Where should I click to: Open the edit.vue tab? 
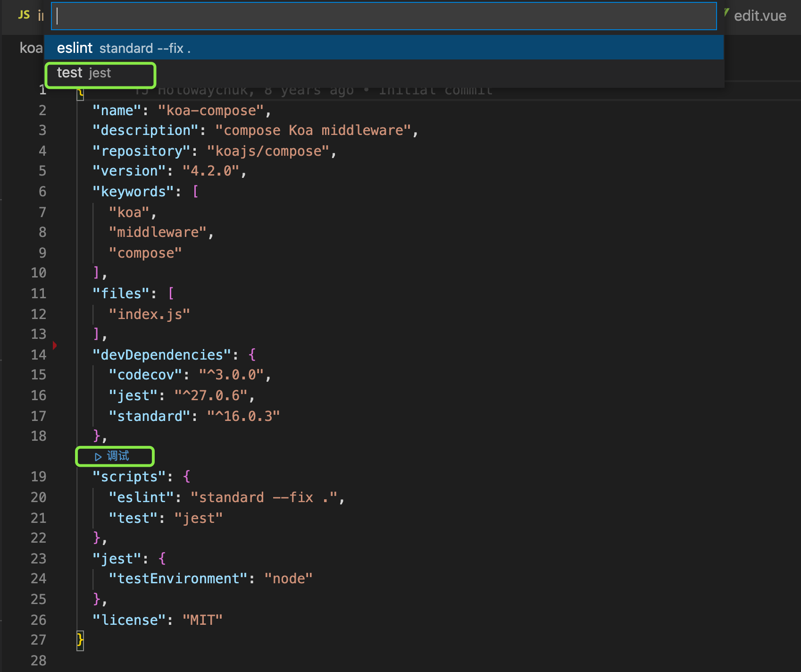pos(759,16)
